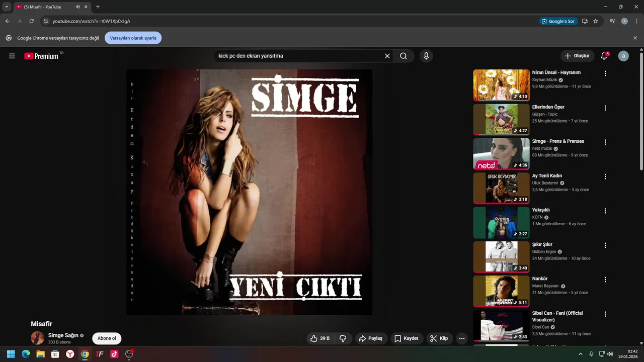The width and height of the screenshot is (644, 362).
Task: Open TikTok app from taskbar
Action: pyautogui.click(x=114, y=354)
